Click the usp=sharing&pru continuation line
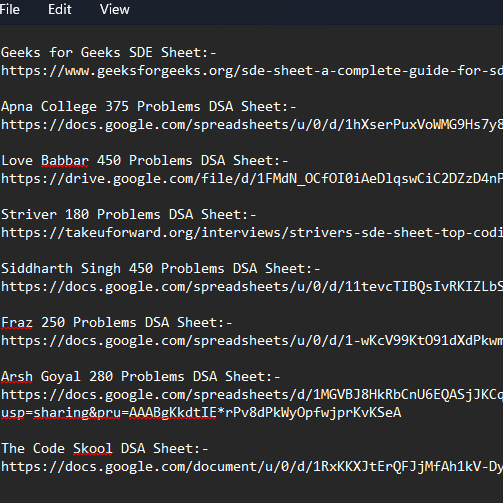Screen dimensions: 503x503 coord(201,413)
